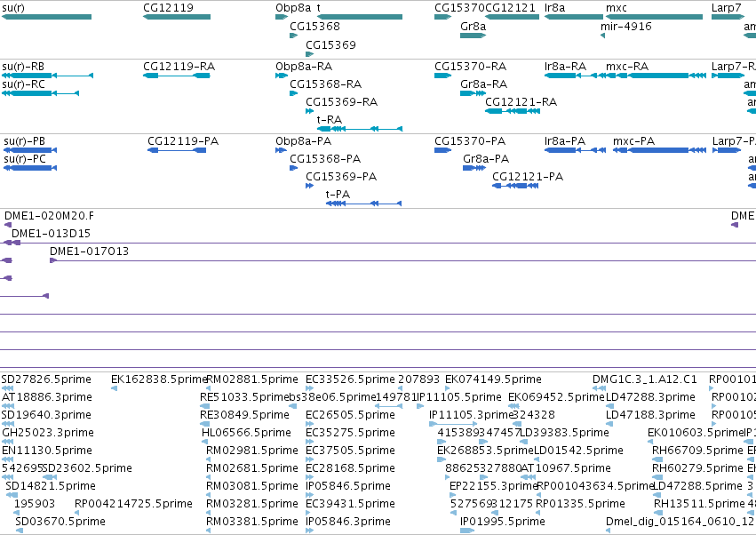The image size is (756, 535).
Task: Open the EC26505.5prime cDNA label
Action: tap(350, 415)
